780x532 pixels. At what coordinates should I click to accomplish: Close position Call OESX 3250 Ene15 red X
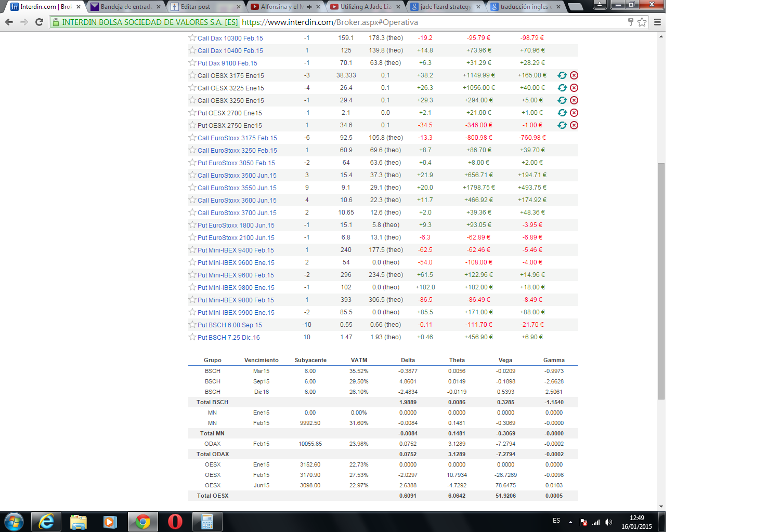[574, 100]
